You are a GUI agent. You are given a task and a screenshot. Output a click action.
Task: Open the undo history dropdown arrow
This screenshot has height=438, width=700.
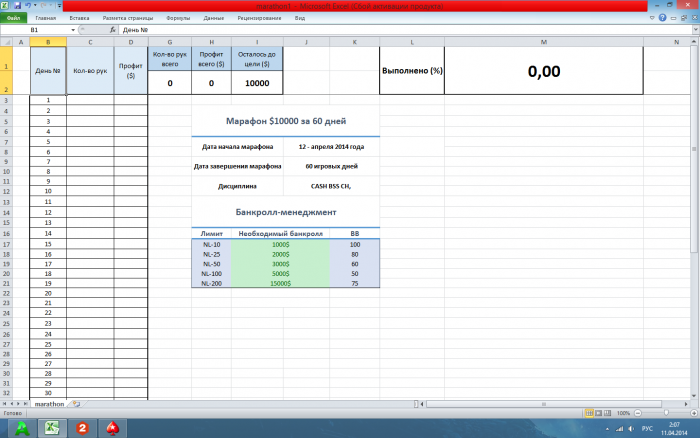coord(35,5)
